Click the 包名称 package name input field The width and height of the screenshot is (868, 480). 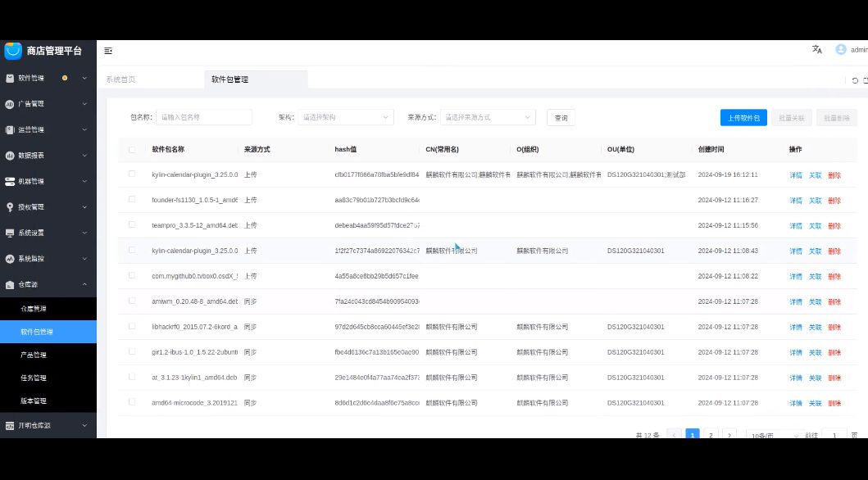(204, 117)
